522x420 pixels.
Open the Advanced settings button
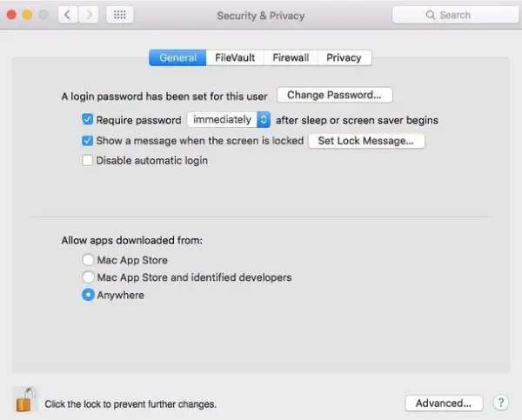[x=444, y=403]
